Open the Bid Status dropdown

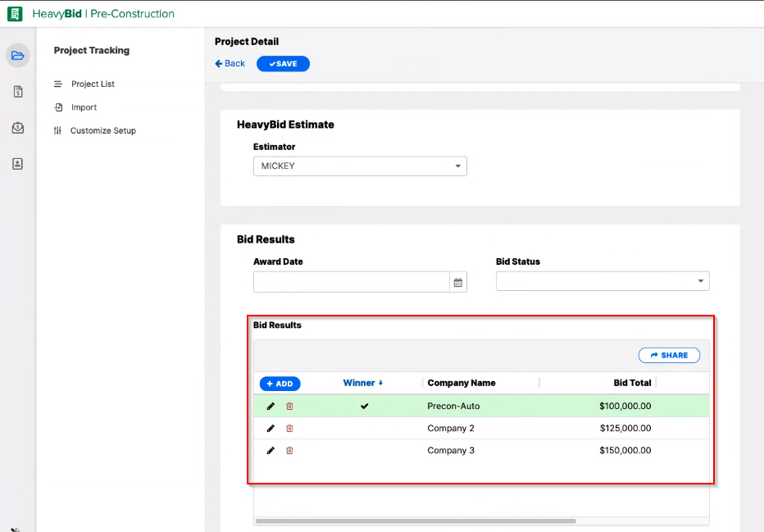[x=702, y=281]
